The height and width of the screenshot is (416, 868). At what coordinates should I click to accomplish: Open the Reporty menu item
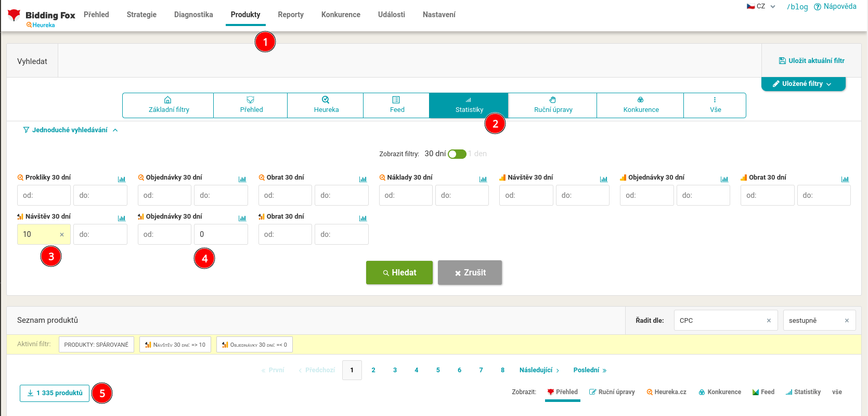point(291,15)
